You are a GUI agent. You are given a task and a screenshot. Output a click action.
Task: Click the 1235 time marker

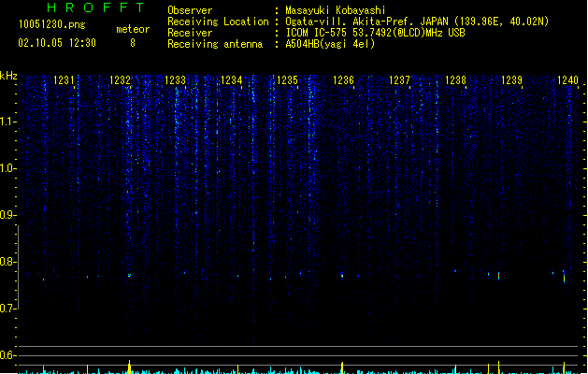pos(287,80)
